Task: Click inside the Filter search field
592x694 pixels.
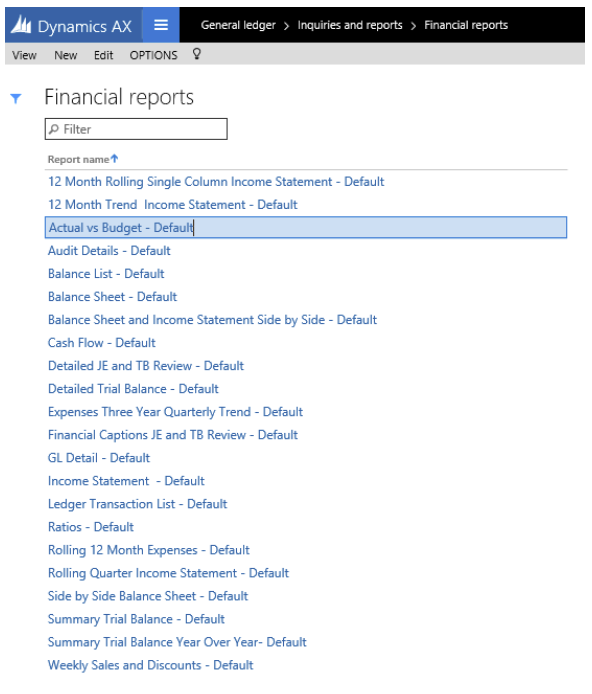Action: point(136,129)
